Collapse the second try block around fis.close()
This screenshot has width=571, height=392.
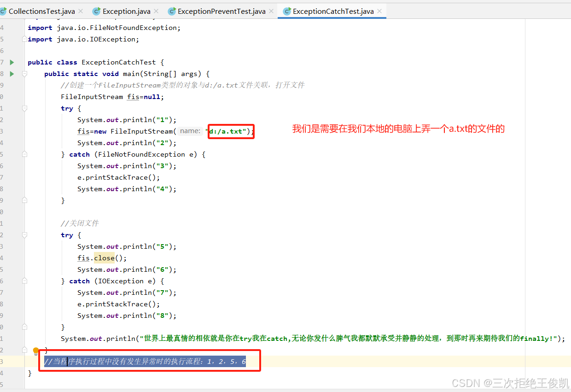click(x=24, y=234)
